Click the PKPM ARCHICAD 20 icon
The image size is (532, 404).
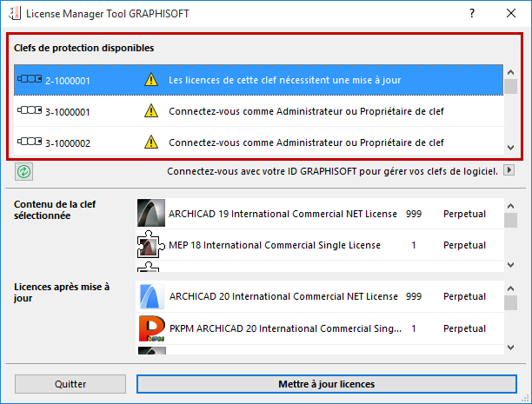(x=152, y=328)
